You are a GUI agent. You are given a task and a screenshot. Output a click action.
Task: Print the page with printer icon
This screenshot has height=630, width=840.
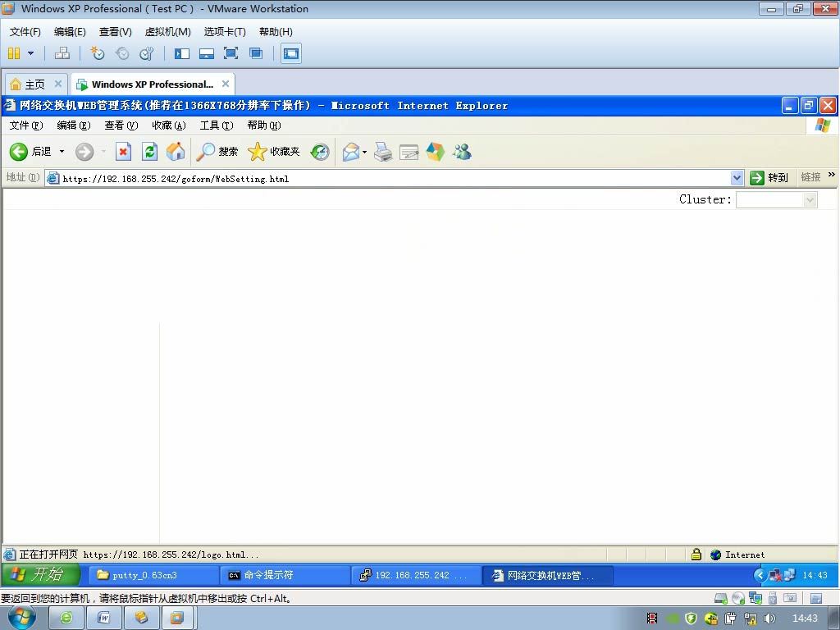tap(382, 152)
